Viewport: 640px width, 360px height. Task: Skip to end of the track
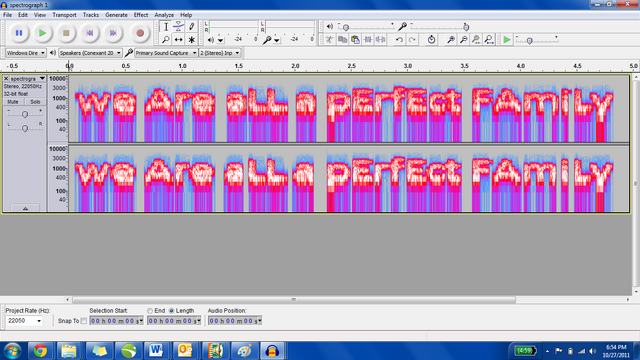tap(113, 33)
